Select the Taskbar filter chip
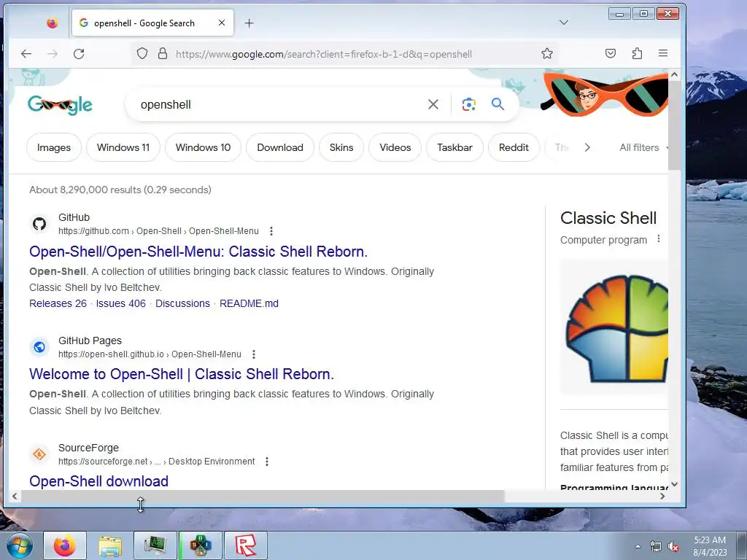This screenshot has height=560, width=747. pyautogui.click(x=455, y=147)
